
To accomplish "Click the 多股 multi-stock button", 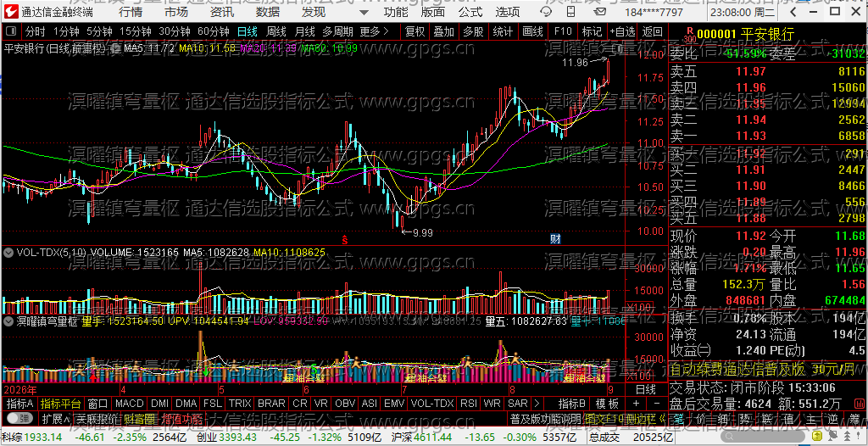I will coord(473,31).
